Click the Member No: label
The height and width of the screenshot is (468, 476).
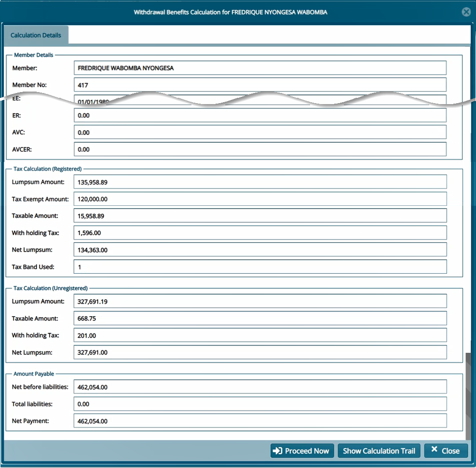click(29, 85)
